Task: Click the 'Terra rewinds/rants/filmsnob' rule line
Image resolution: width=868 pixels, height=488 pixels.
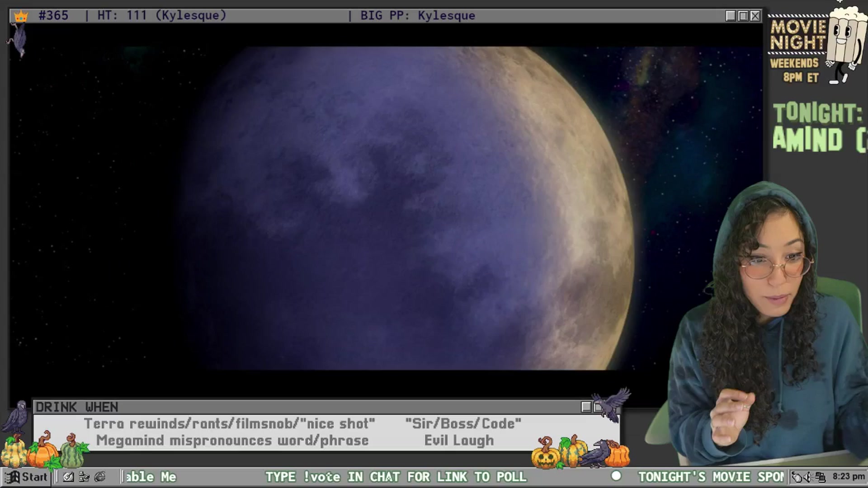Action: [229, 424]
